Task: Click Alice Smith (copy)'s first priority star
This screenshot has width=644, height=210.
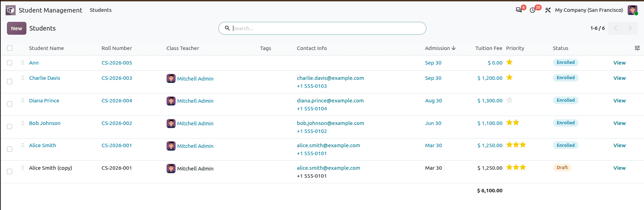Action: 509,167
